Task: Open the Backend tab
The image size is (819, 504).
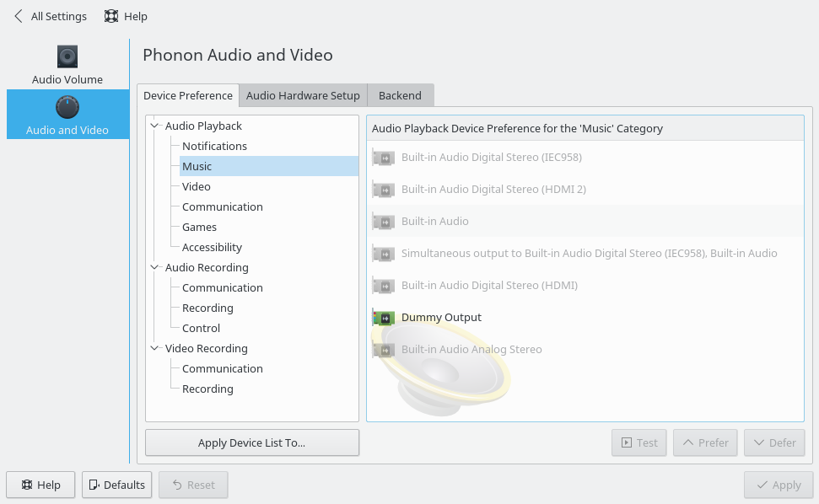Action: pos(400,95)
